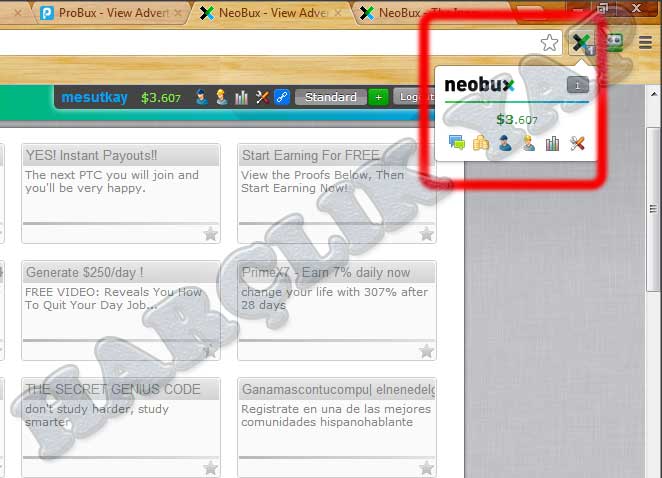Screen dimensions: 662x478
Task: Click the Standard membership button
Action: click(331, 97)
